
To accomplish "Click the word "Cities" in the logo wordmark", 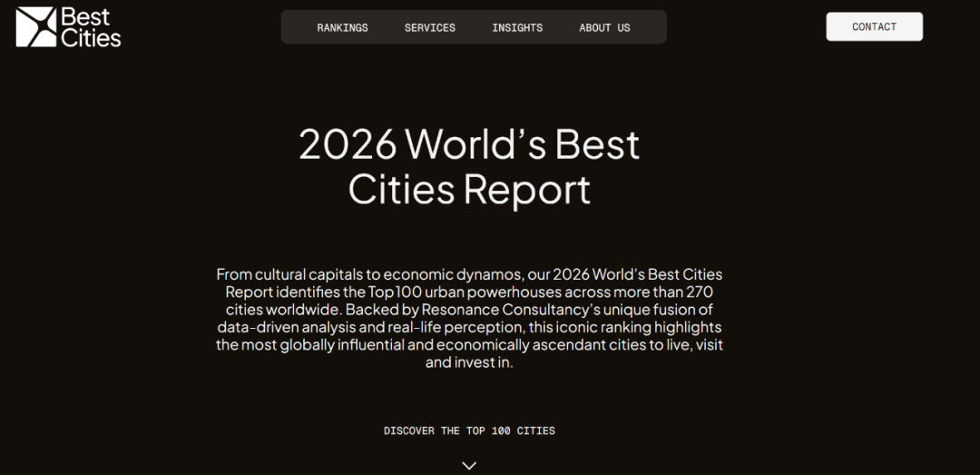I will (91, 37).
